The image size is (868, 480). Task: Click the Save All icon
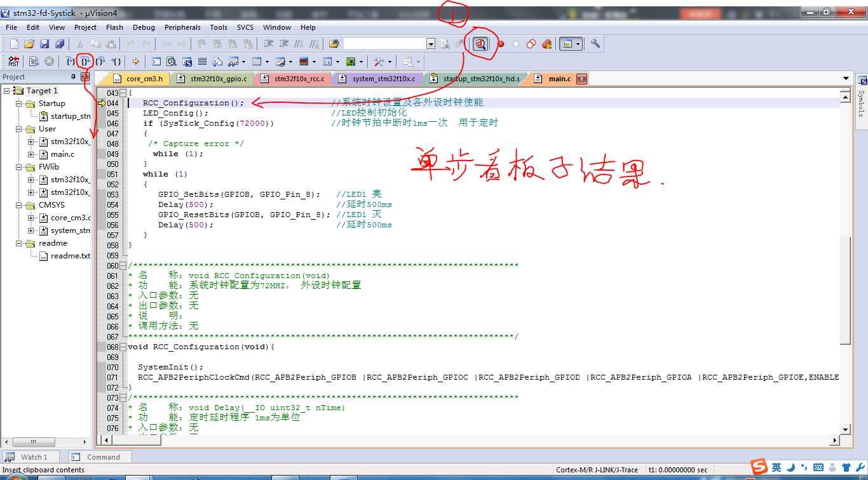[x=60, y=44]
